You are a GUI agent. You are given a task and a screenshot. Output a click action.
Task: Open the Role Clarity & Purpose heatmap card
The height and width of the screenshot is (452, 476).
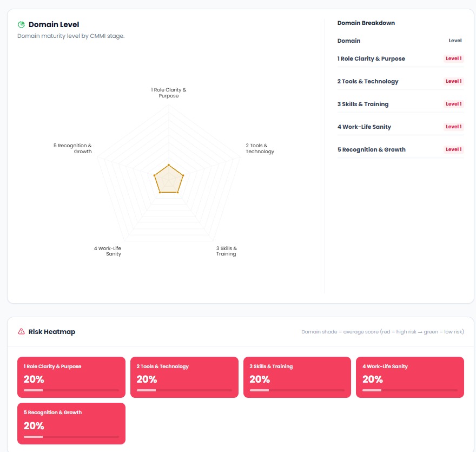(71, 377)
